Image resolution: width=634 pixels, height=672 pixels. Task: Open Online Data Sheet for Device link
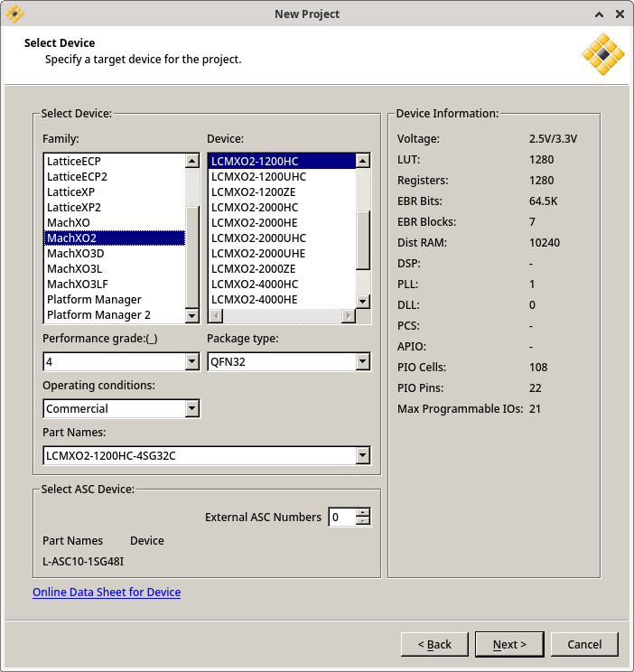pos(107,592)
